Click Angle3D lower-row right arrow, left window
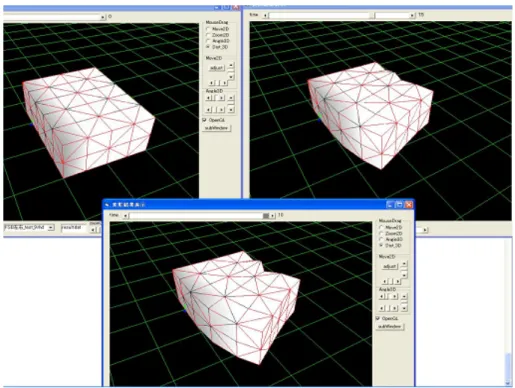This screenshot has height=388, width=515. (x=221, y=110)
